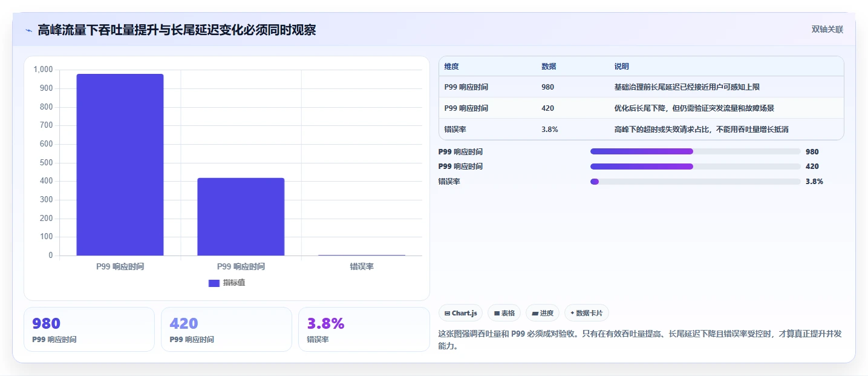Open the 980 P99 响应时间 stat card
868x376 pixels.
click(x=89, y=329)
